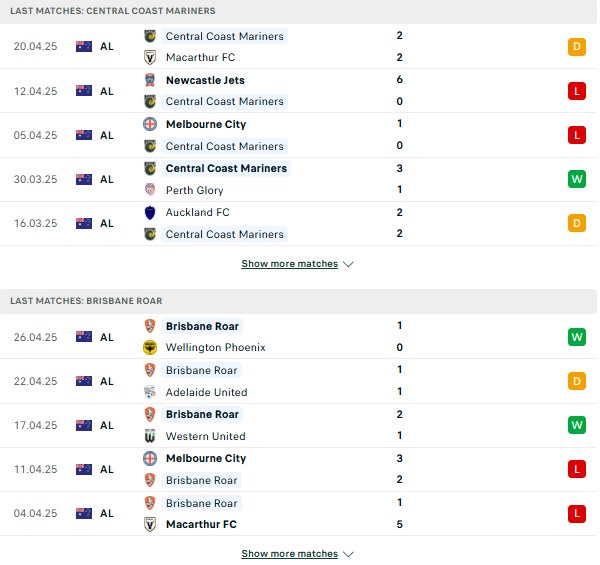Click the W result badge for the 26.04.25 match
Image resolution: width=600 pixels, height=565 pixels.
tap(577, 337)
